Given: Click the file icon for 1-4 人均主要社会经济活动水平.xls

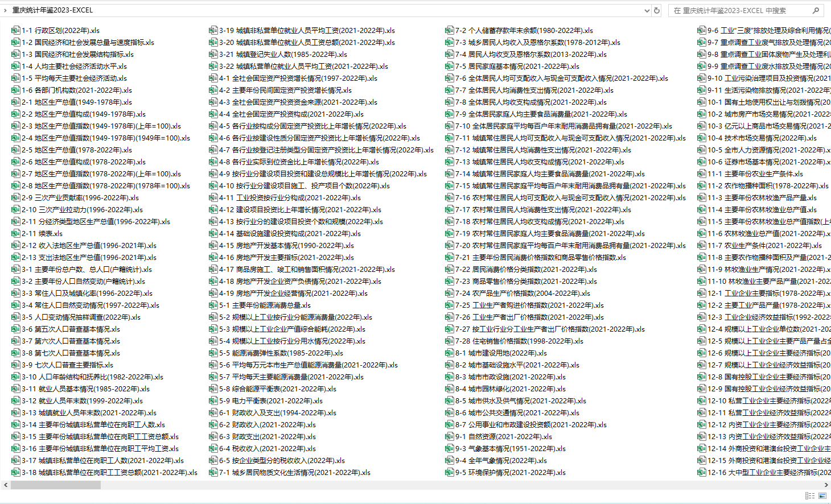Looking at the screenshot, I should (16, 66).
